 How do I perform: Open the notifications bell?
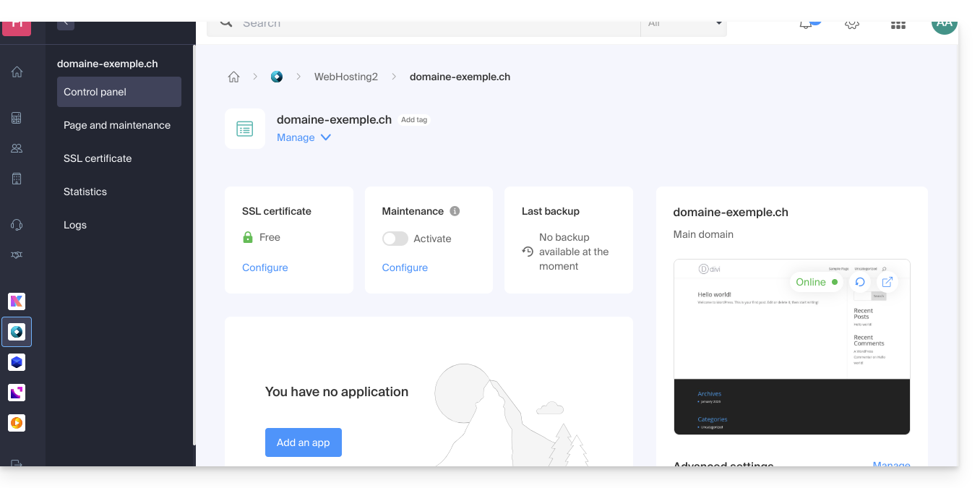[806, 24]
